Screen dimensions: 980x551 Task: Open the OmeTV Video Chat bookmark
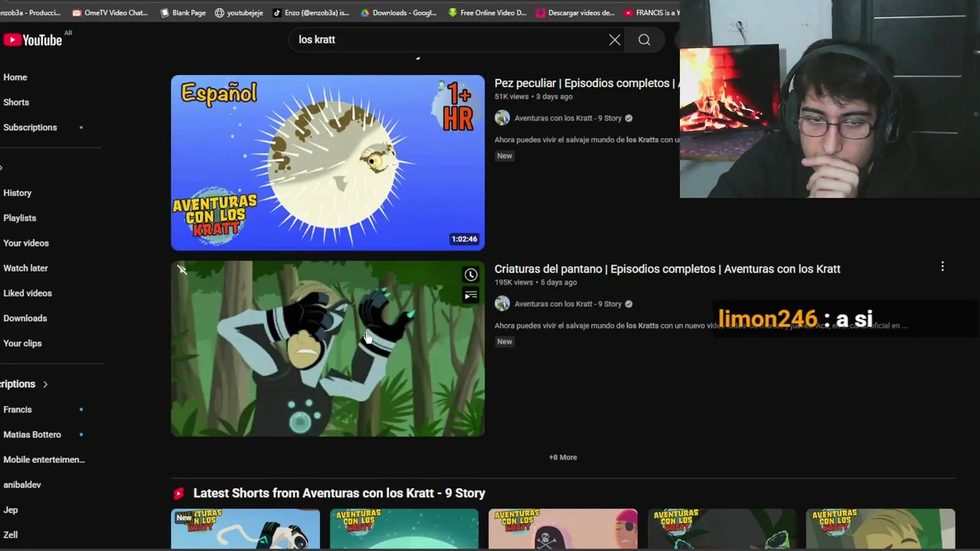(x=110, y=12)
